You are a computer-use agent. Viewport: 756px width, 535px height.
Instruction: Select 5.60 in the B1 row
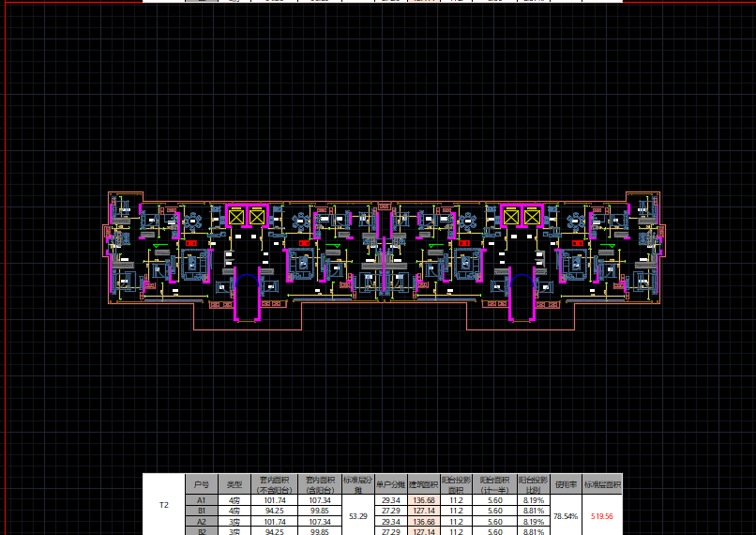pyautogui.click(x=494, y=511)
